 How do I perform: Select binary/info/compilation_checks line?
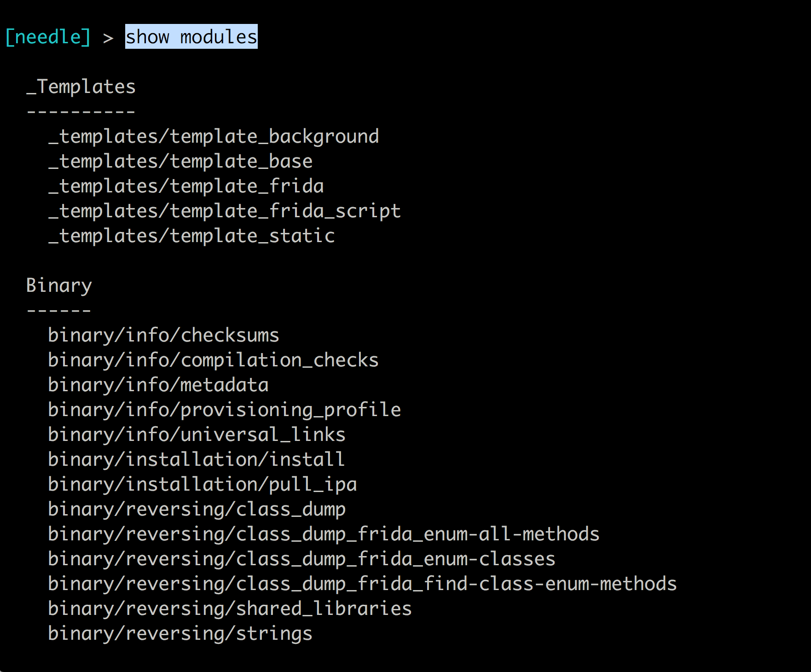click(214, 360)
